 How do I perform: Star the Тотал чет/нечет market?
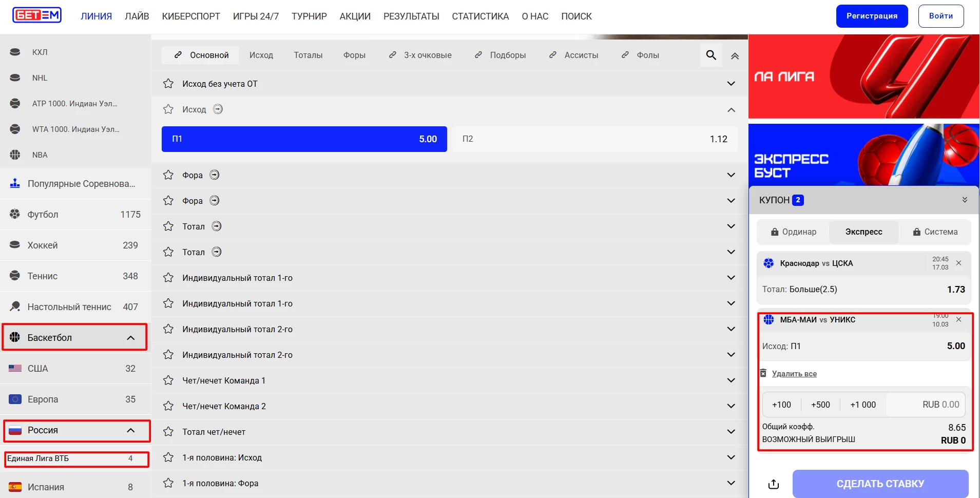pos(168,432)
